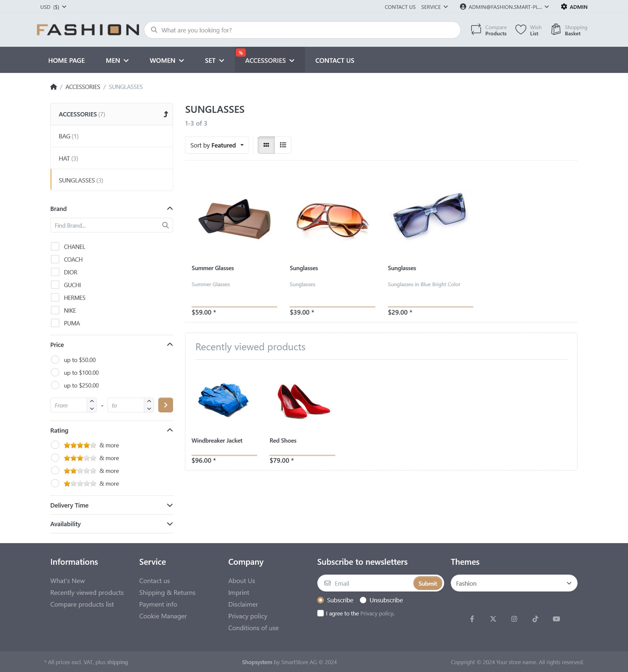The image size is (628, 672).
Task: Open the ACCESSORIES menu
Action: click(x=270, y=60)
